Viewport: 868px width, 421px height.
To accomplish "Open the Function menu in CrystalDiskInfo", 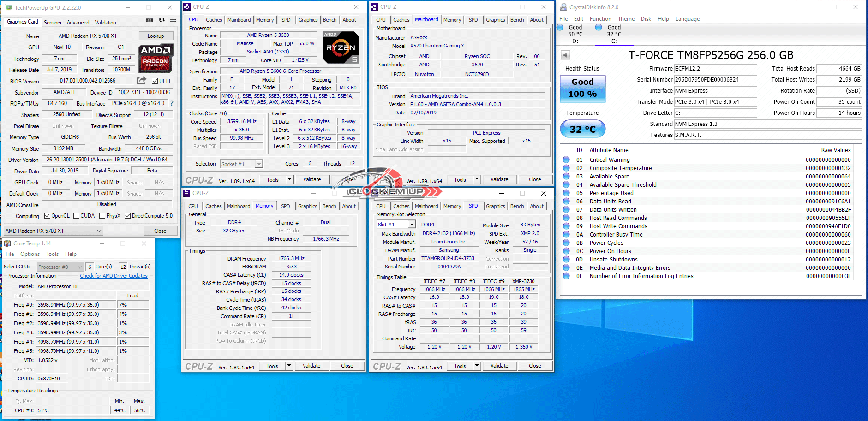I will pyautogui.click(x=600, y=19).
